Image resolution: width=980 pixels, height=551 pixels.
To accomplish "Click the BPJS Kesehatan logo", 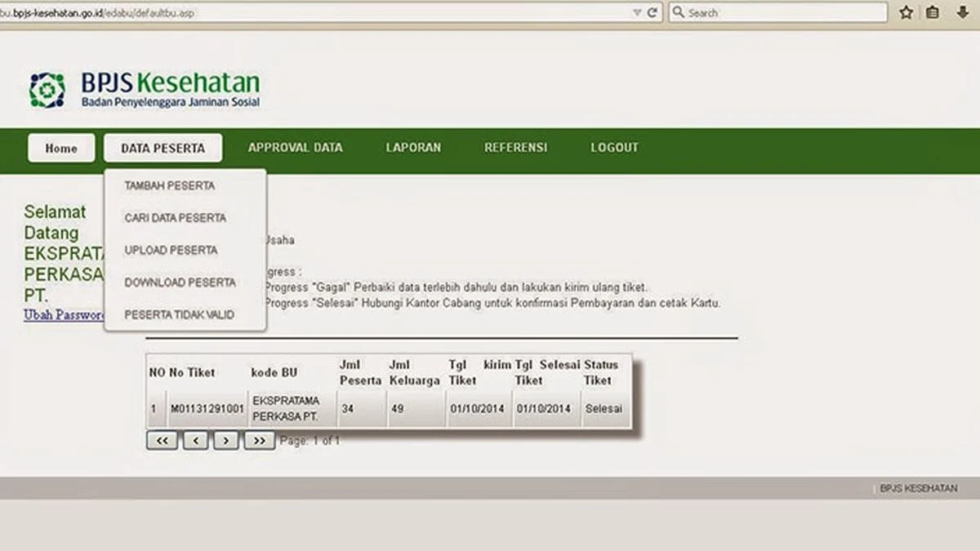I will click(x=145, y=90).
